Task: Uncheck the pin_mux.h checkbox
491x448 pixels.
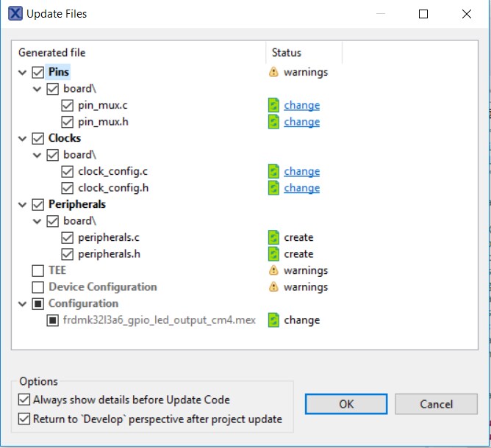Action: [x=68, y=122]
